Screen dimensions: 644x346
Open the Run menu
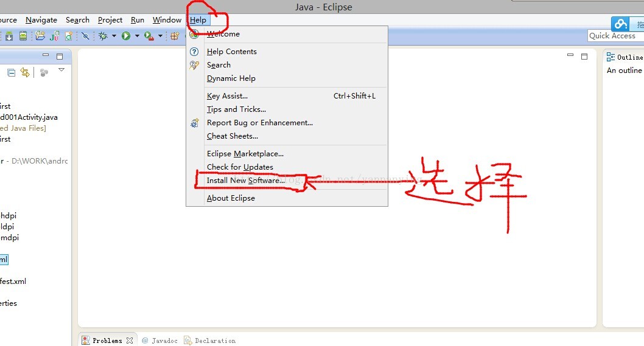point(137,19)
